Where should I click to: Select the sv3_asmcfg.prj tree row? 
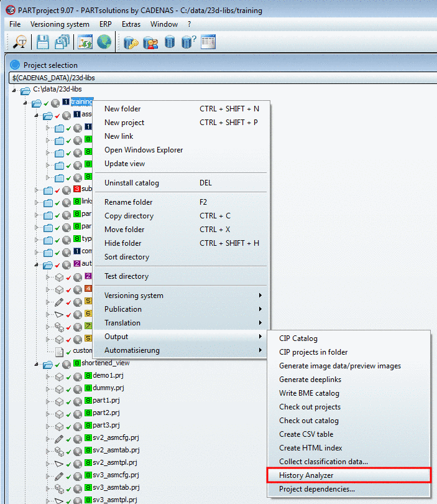coord(116,475)
